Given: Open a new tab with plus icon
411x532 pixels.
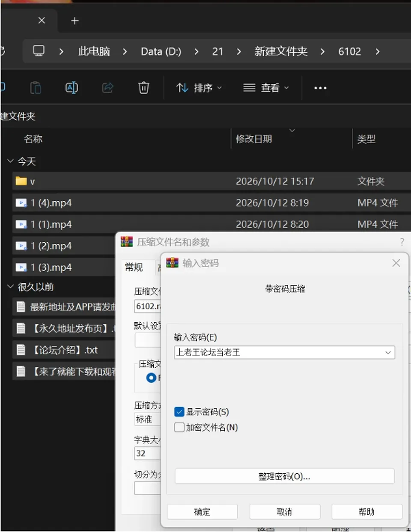Looking at the screenshot, I should tap(75, 21).
